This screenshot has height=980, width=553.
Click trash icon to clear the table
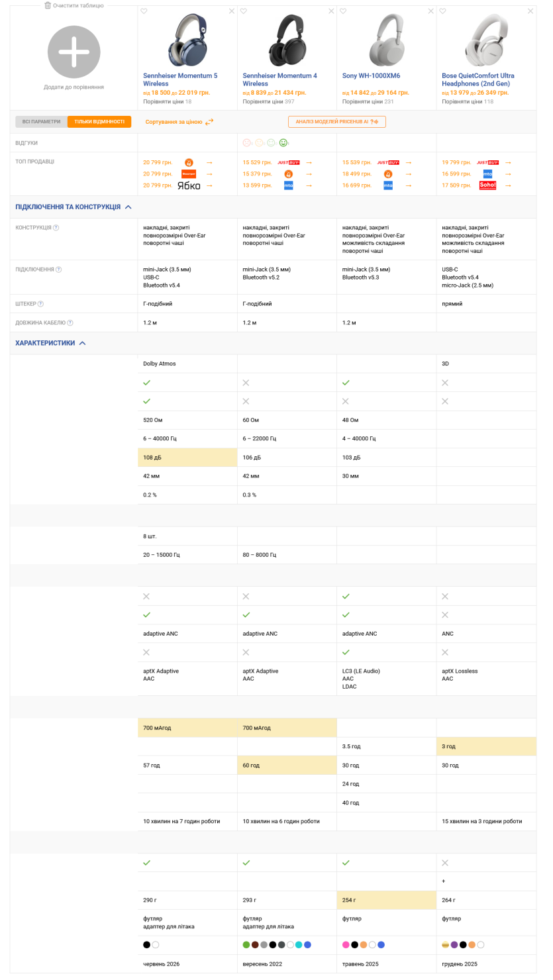(48, 5)
